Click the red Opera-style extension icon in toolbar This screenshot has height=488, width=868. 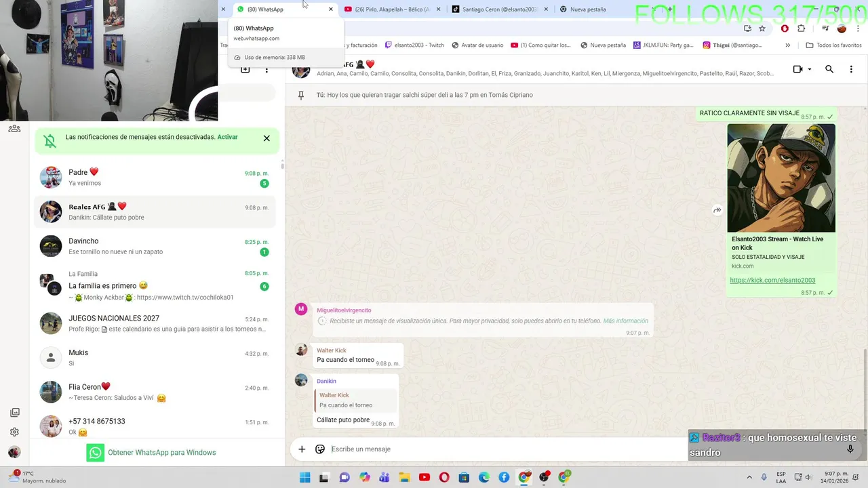pos(785,28)
